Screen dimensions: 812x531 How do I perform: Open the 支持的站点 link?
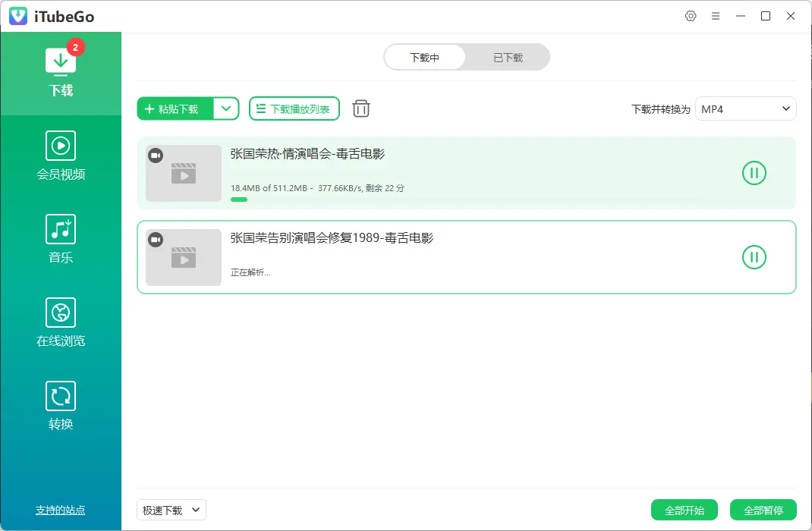tap(60, 510)
